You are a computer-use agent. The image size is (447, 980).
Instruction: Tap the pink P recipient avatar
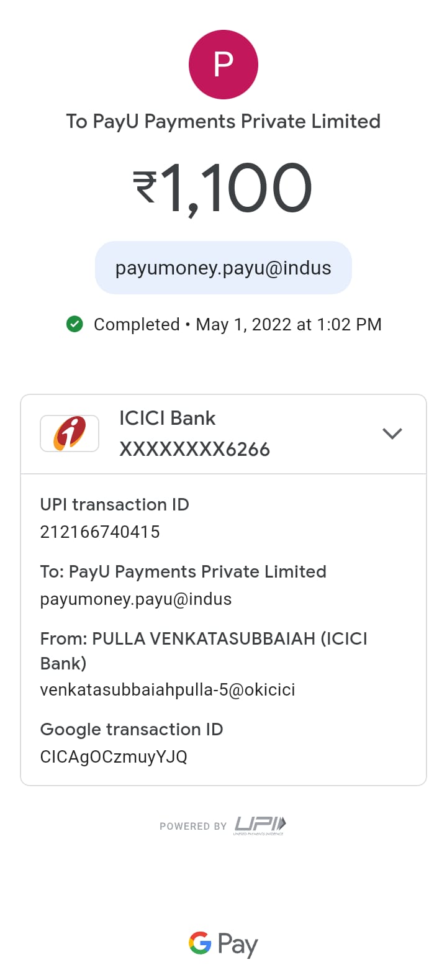tap(223, 64)
